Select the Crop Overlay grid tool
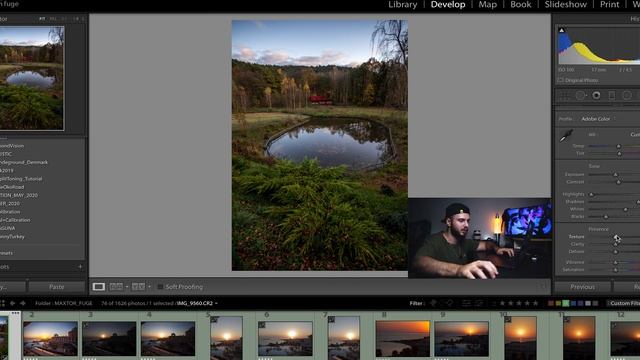 point(564,96)
